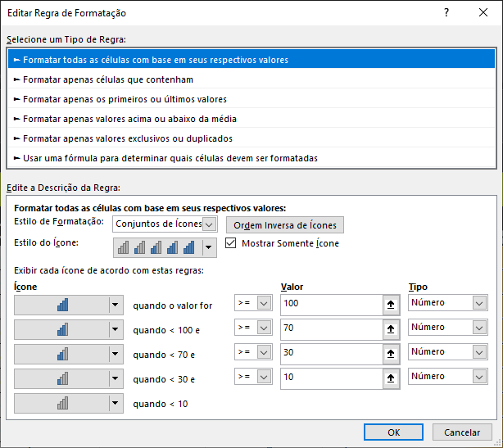Image resolution: width=503 pixels, height=448 pixels.
Task: Expand 'Estilo de Formatação' dropdown
Action: click(209, 224)
